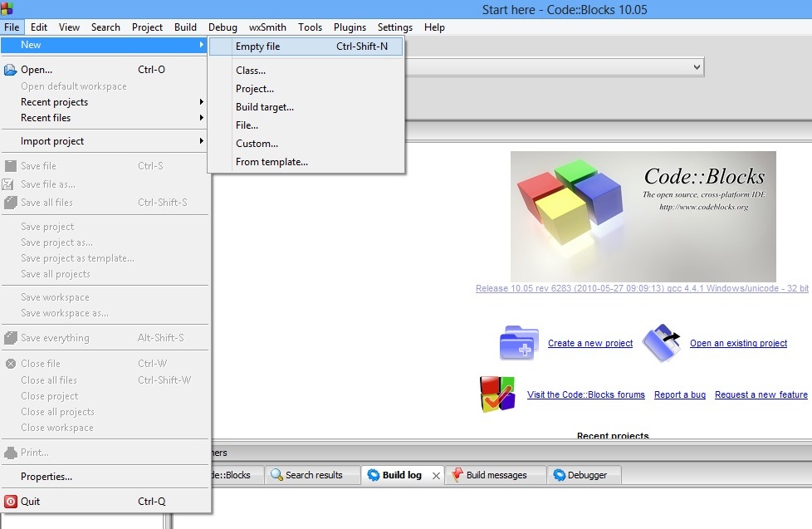The image size is (812, 529).
Task: Open the View menu
Action: 69,27
